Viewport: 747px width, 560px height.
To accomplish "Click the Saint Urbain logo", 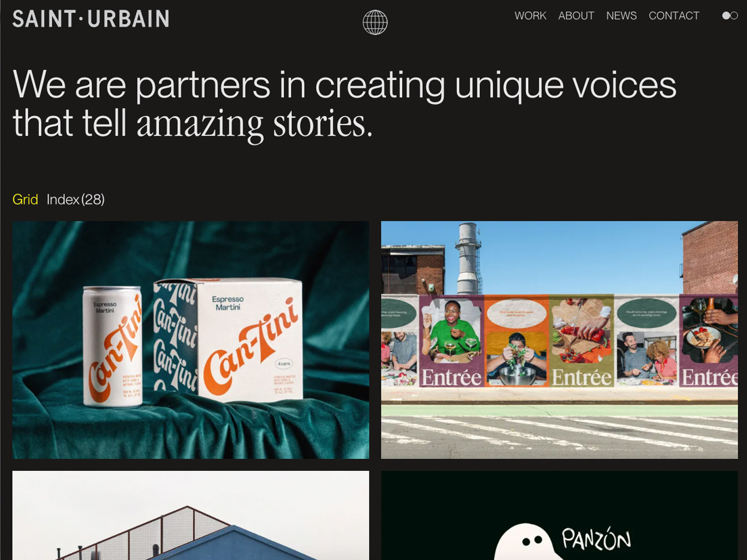I will [x=91, y=19].
